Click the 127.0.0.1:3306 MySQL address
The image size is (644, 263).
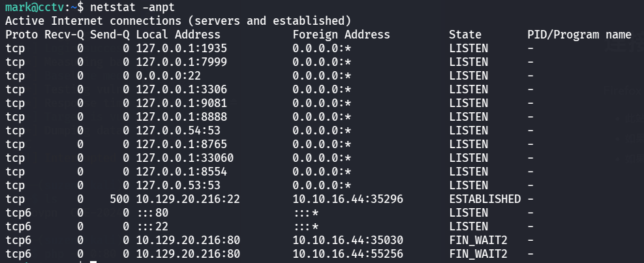tap(178, 89)
